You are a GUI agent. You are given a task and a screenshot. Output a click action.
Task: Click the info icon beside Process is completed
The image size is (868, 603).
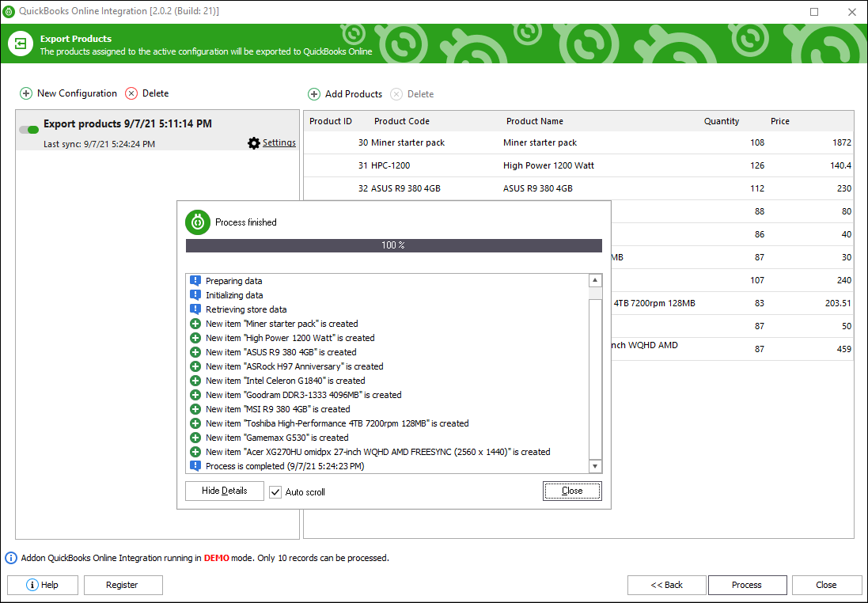[x=195, y=466]
